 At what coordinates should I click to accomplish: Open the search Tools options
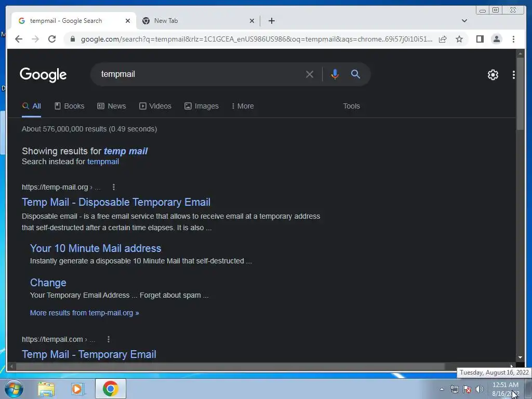(x=351, y=106)
